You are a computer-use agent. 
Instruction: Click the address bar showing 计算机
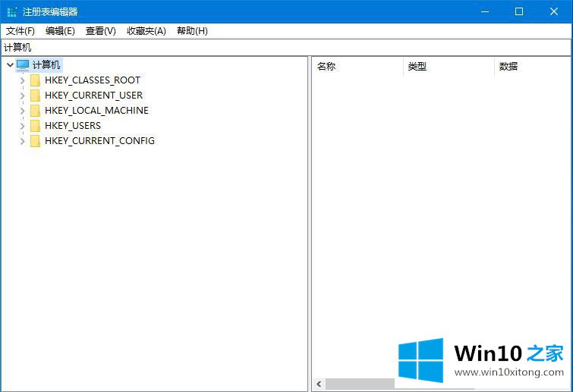(286, 48)
